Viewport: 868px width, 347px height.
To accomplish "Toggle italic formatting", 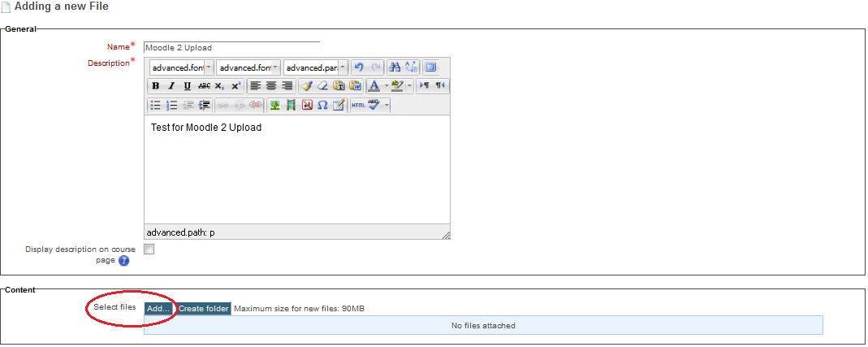I will coord(171,86).
